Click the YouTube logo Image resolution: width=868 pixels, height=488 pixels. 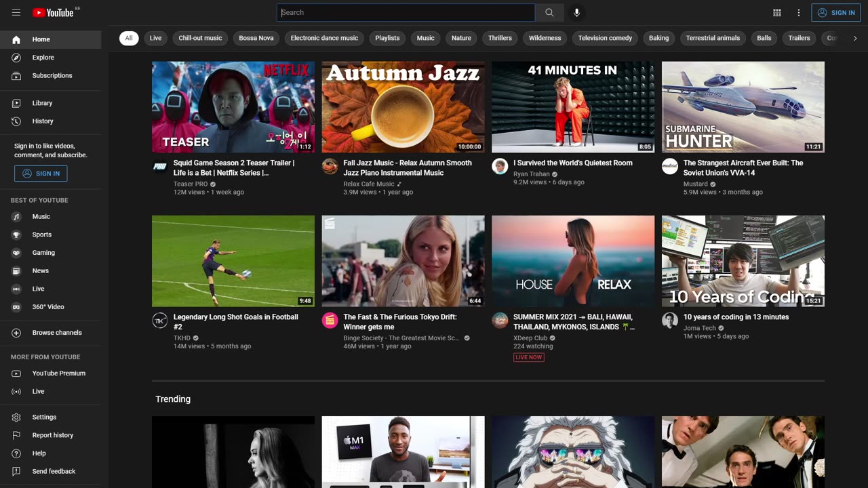click(x=54, y=12)
